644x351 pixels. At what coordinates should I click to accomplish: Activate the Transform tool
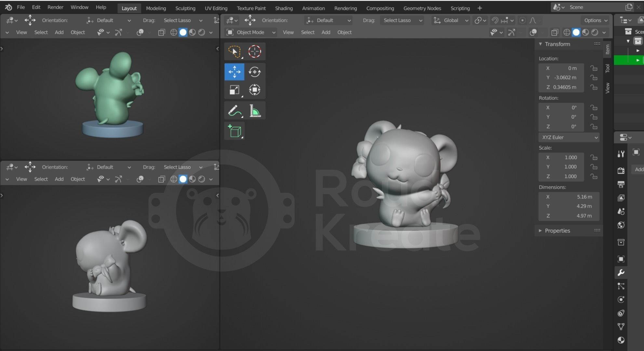255,90
